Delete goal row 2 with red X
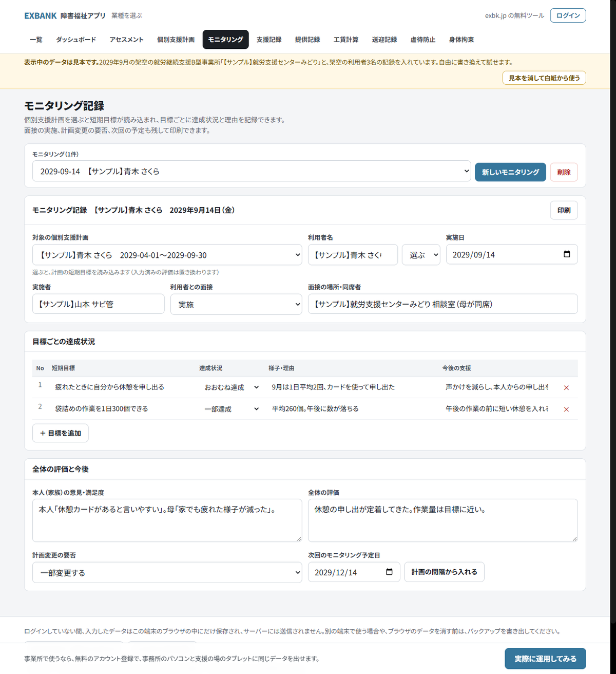The height and width of the screenshot is (674, 616). (566, 409)
